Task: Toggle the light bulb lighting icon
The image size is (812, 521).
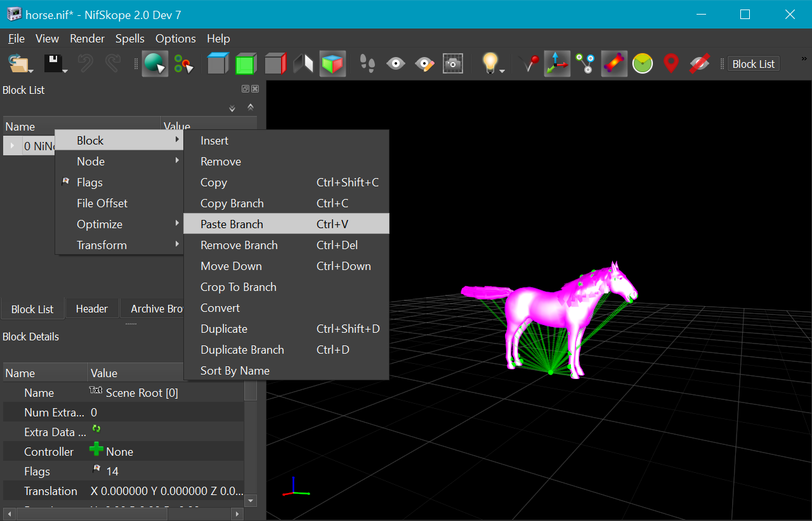Action: [489, 63]
